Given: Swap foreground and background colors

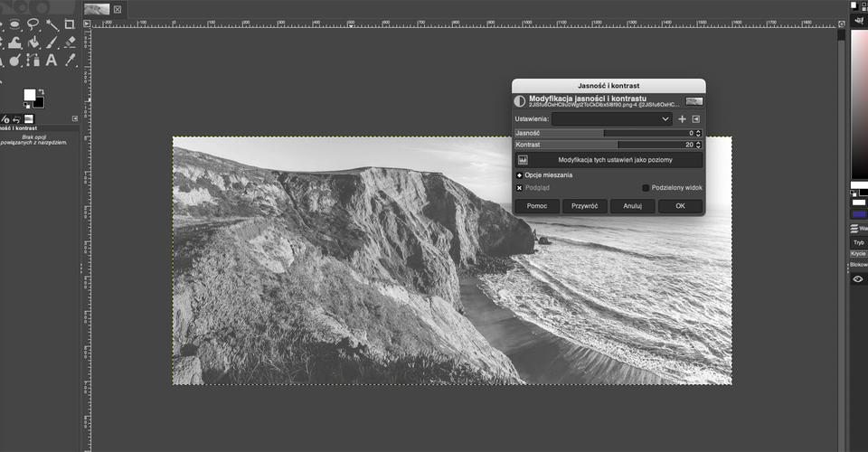Looking at the screenshot, I should pos(41,92).
